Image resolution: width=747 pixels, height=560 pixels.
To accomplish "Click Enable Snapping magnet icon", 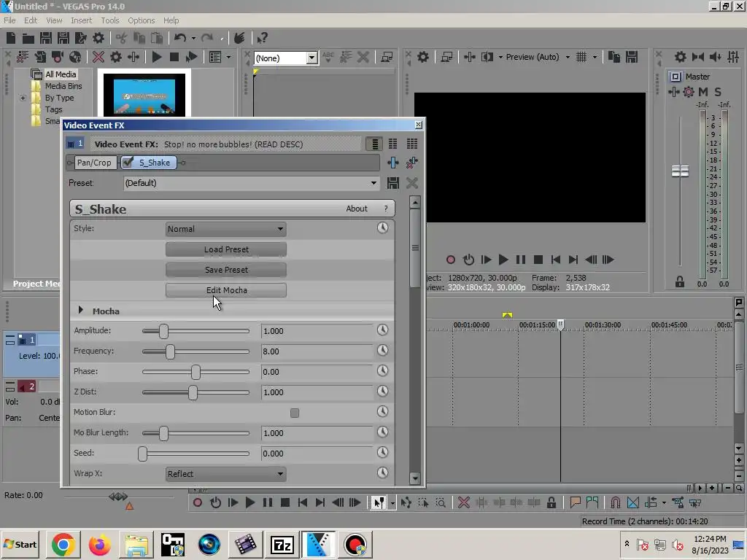I will [x=615, y=503].
